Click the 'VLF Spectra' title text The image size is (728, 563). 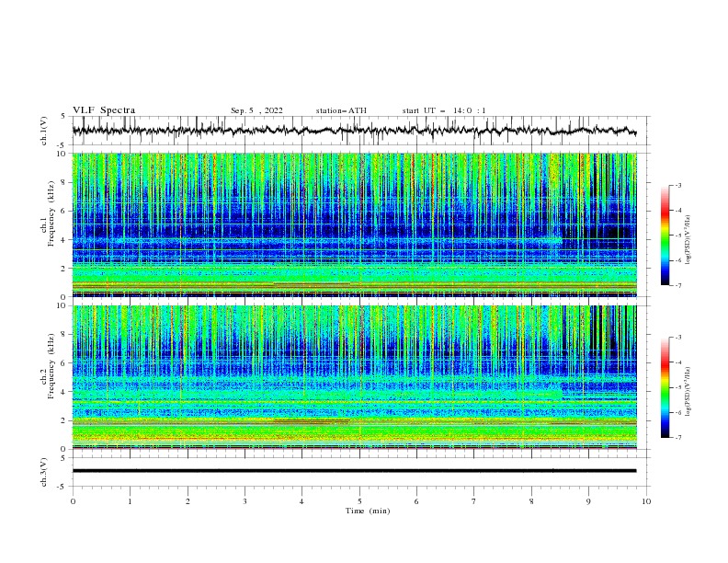[104, 110]
